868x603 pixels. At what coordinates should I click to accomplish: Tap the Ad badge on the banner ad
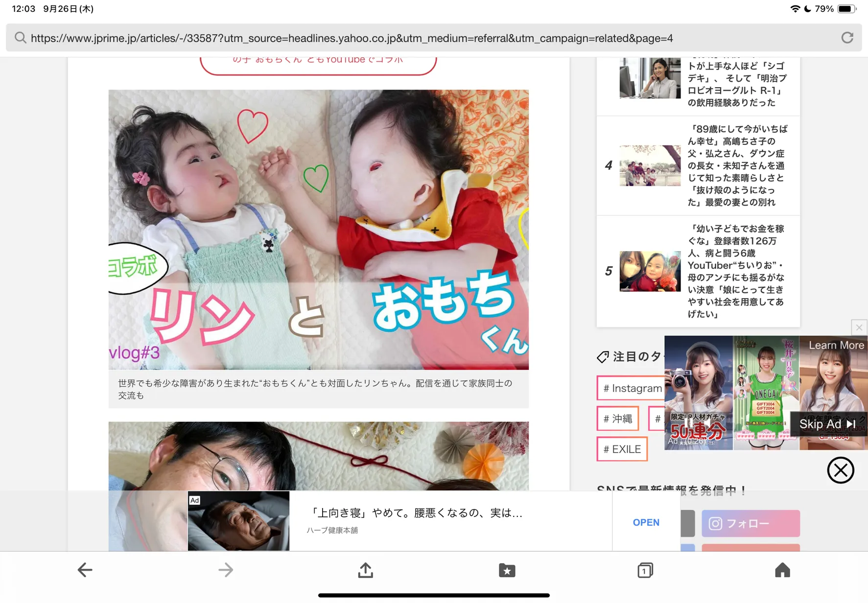[x=195, y=500]
